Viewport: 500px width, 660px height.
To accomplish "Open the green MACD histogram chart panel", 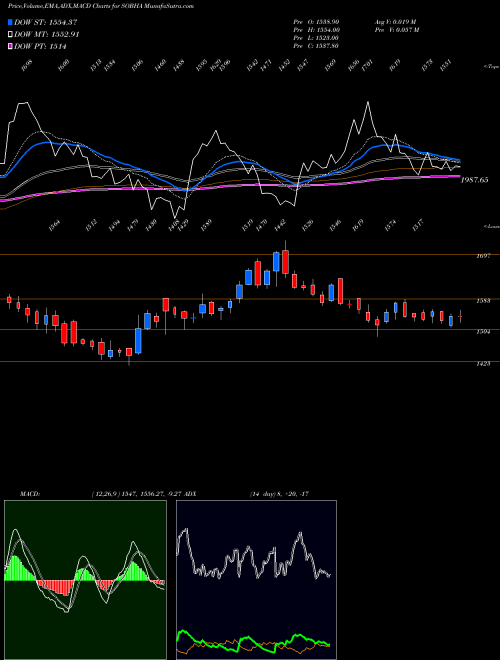I will 85,580.
